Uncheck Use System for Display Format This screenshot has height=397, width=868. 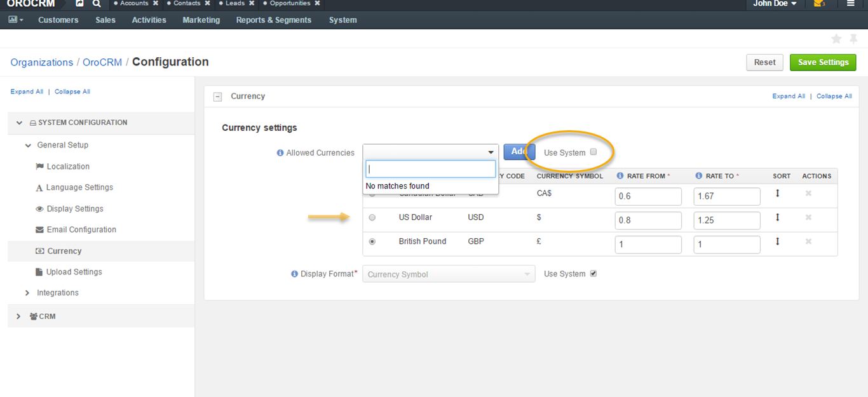(593, 274)
